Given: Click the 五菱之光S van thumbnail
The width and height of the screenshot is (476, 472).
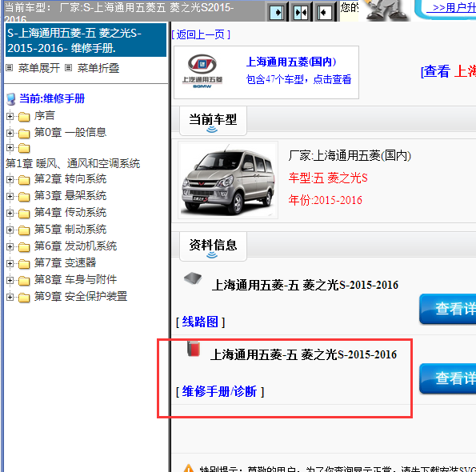Looking at the screenshot, I should (x=228, y=180).
